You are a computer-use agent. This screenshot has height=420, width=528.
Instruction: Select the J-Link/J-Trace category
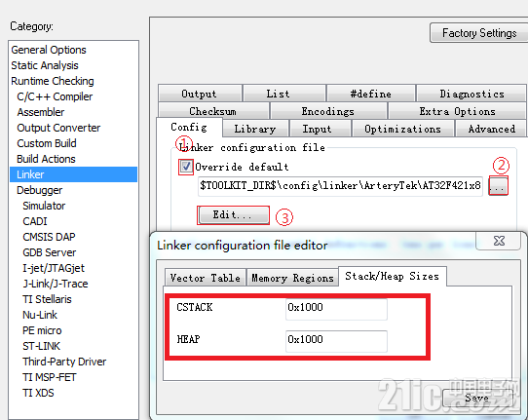pos(56,284)
